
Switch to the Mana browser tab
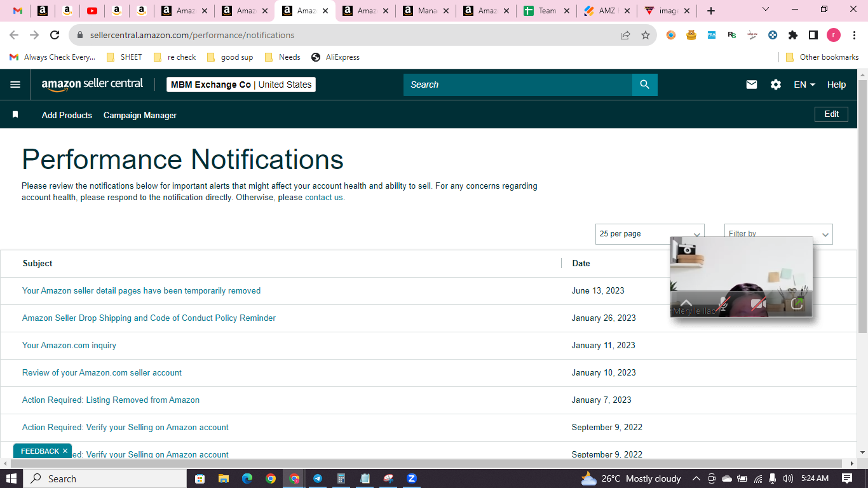[426, 11]
